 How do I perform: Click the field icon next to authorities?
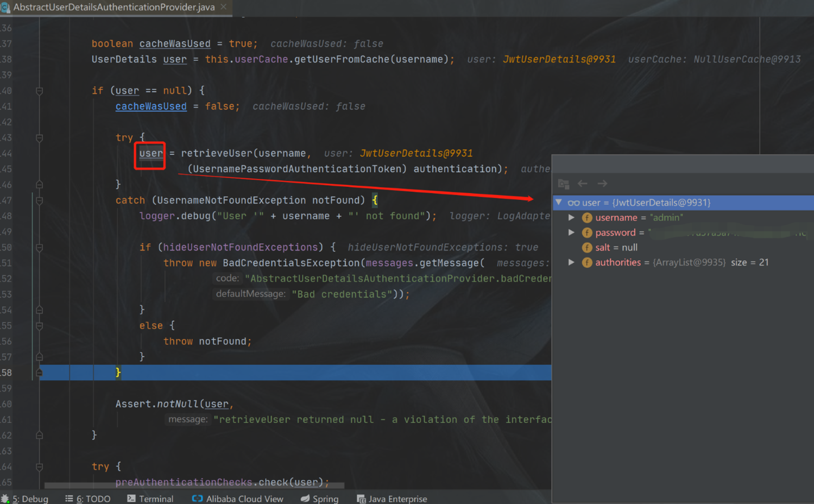[586, 263]
